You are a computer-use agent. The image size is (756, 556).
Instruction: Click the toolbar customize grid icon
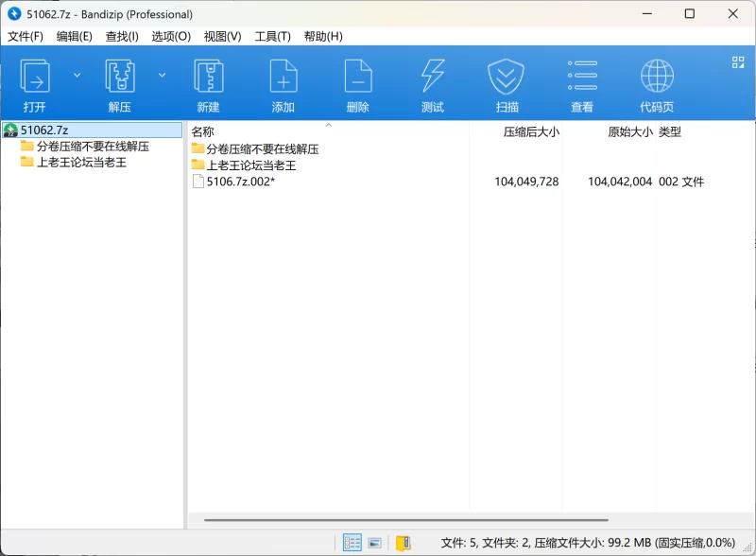[738, 62]
